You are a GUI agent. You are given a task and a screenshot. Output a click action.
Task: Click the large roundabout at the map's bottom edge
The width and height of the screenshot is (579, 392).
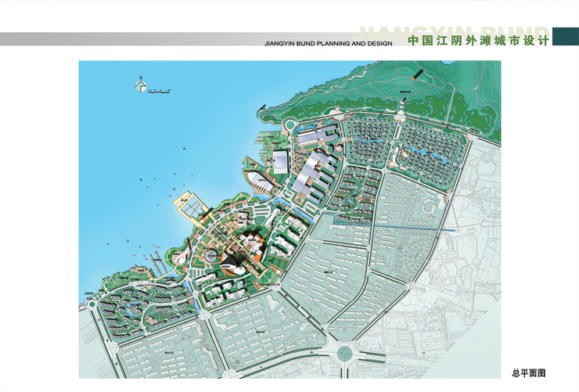345,354
